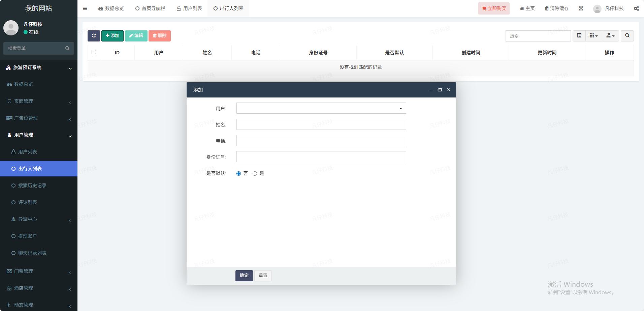Open the columns dropdown grid button
The image size is (644, 311).
pyautogui.click(x=593, y=36)
